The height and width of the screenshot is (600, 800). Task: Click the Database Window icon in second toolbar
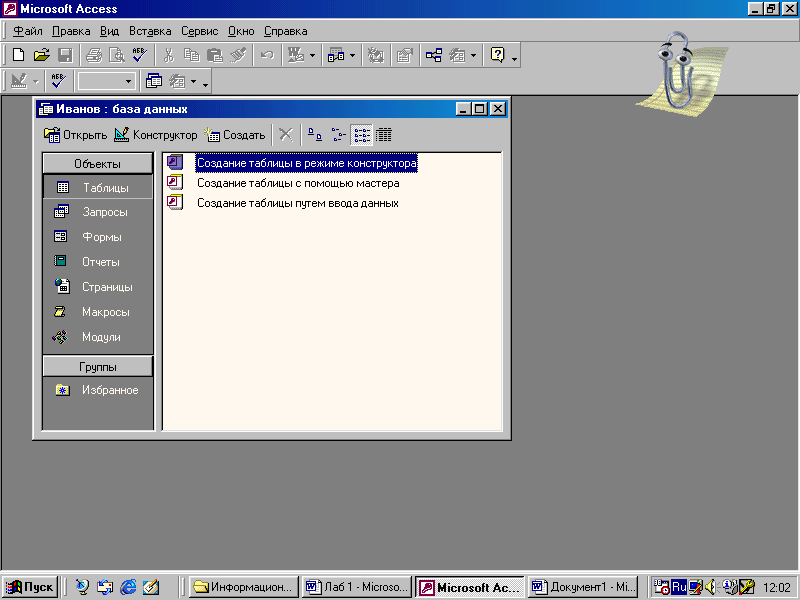[154, 81]
